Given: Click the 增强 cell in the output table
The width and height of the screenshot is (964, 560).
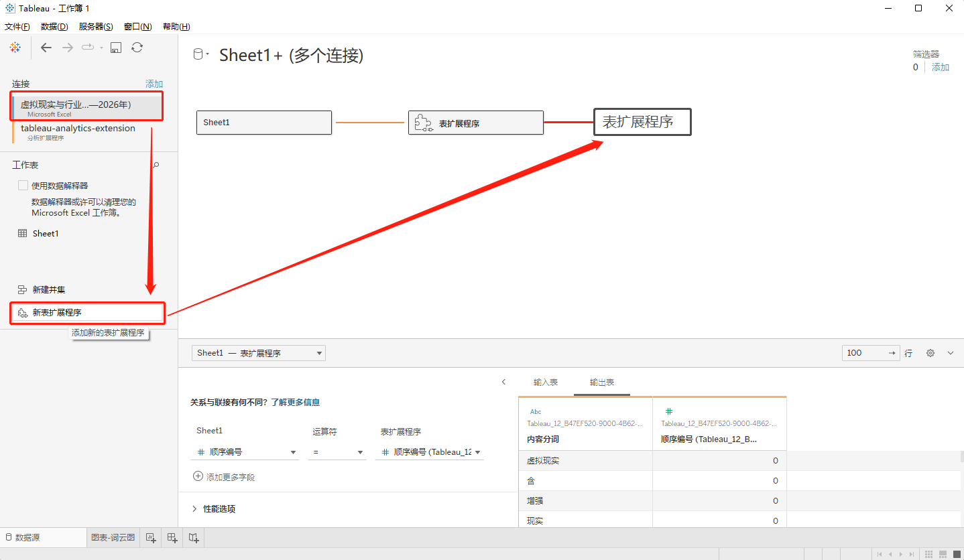Looking at the screenshot, I should pos(585,501).
